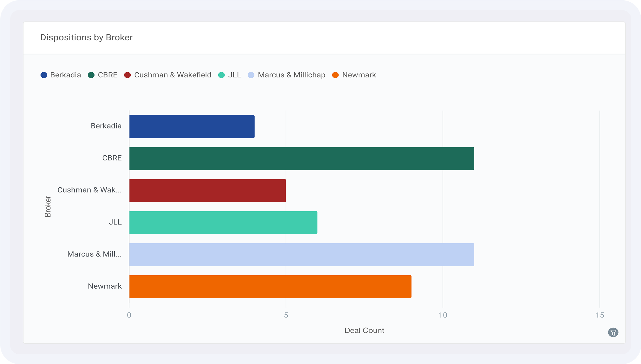Screen dimensions: 641x364
Task: Click the Deal Count axis title
Action: pyautogui.click(x=364, y=330)
